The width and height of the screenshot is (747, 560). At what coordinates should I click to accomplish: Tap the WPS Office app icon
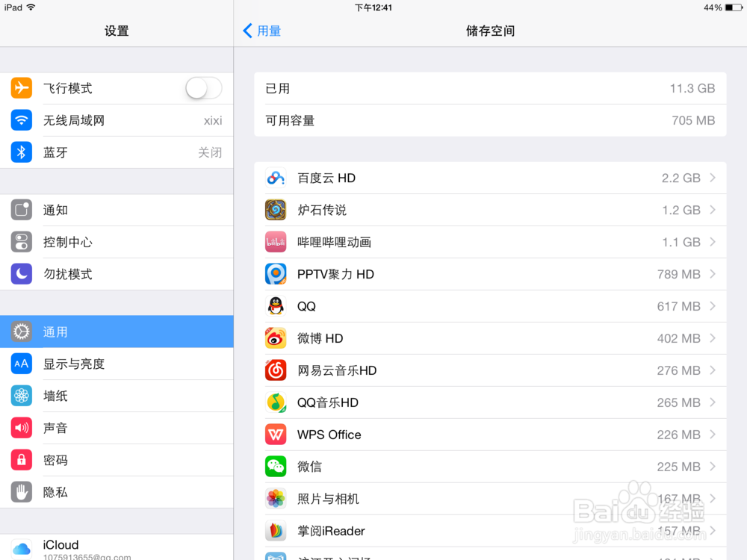(276, 435)
